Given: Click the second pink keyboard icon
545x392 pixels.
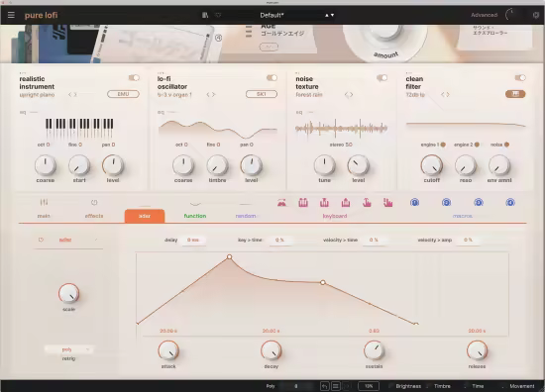Looking at the screenshot, I should pyautogui.click(x=303, y=203).
